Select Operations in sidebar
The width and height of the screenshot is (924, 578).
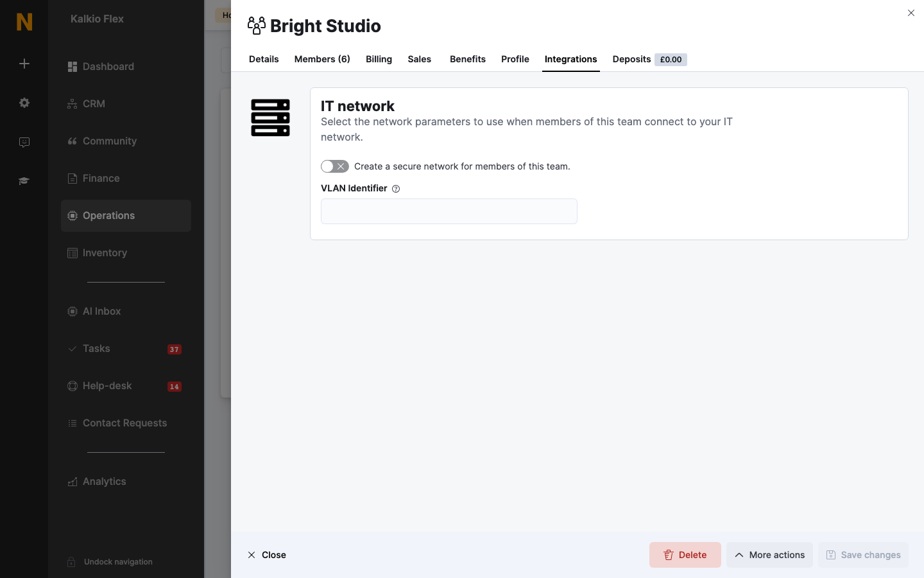point(126,216)
